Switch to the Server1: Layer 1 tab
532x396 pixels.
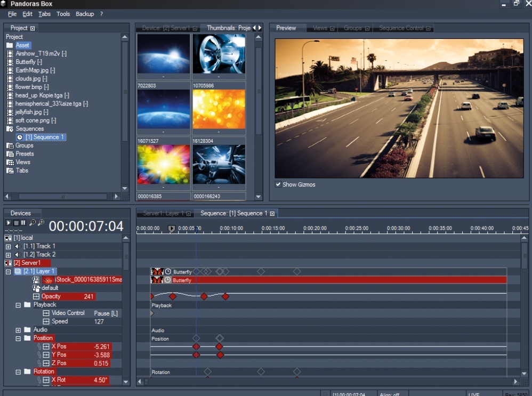pos(163,214)
